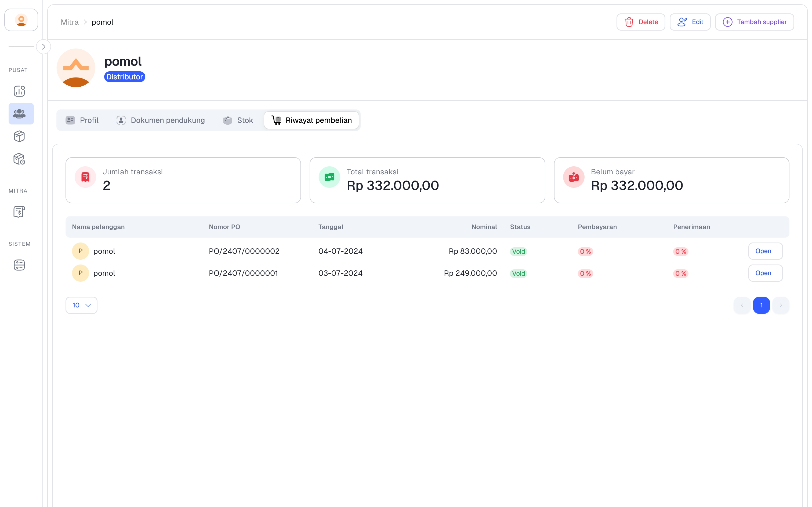Open the invoice receipt icon under Mitra

coord(19,212)
